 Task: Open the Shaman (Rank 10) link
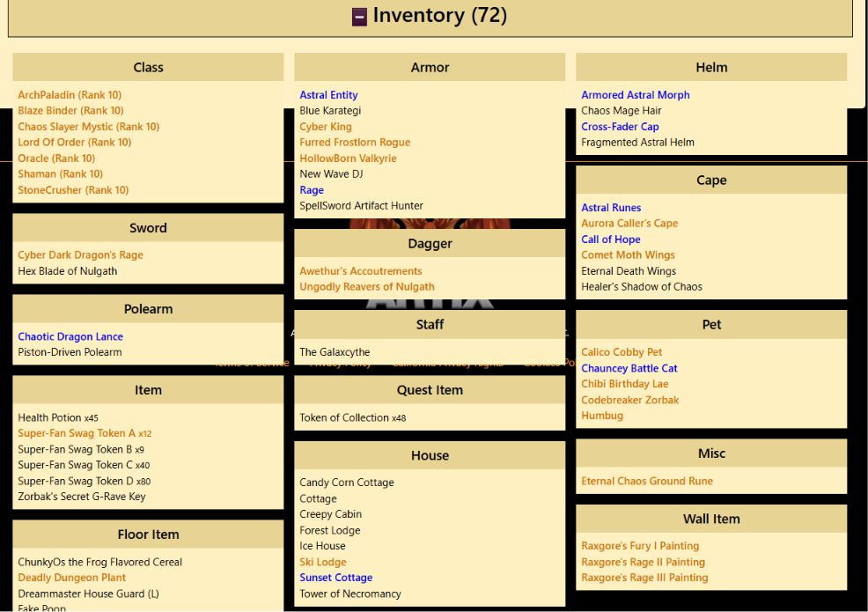click(x=61, y=173)
